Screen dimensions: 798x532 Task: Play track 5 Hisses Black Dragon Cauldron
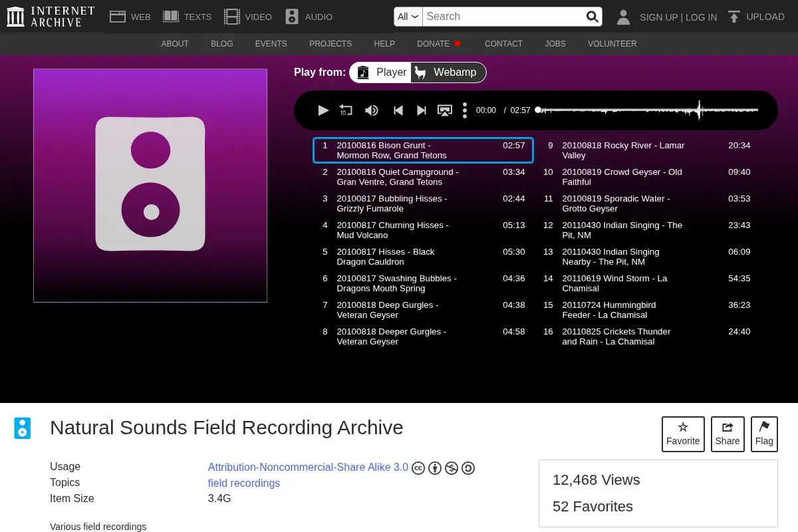423,257
